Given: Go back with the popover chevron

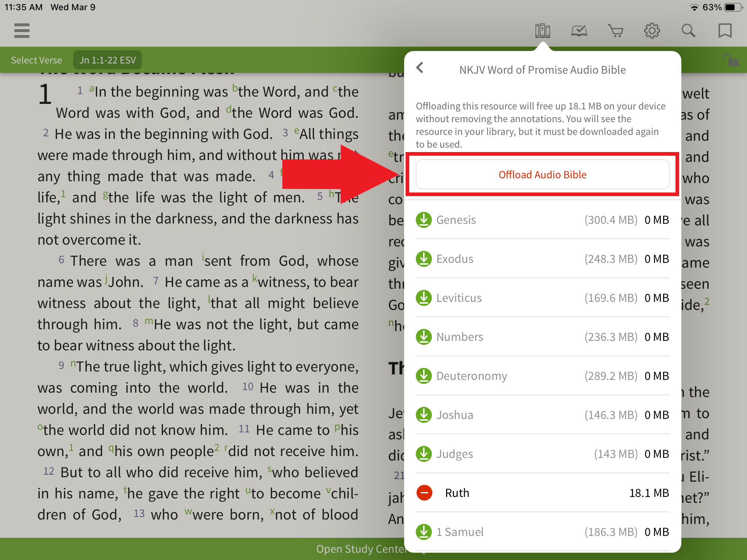Looking at the screenshot, I should (420, 67).
